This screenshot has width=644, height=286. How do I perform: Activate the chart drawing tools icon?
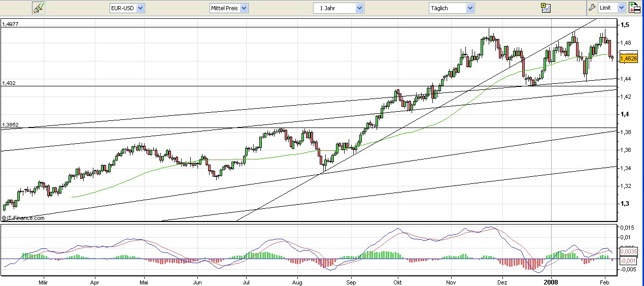tap(38, 8)
